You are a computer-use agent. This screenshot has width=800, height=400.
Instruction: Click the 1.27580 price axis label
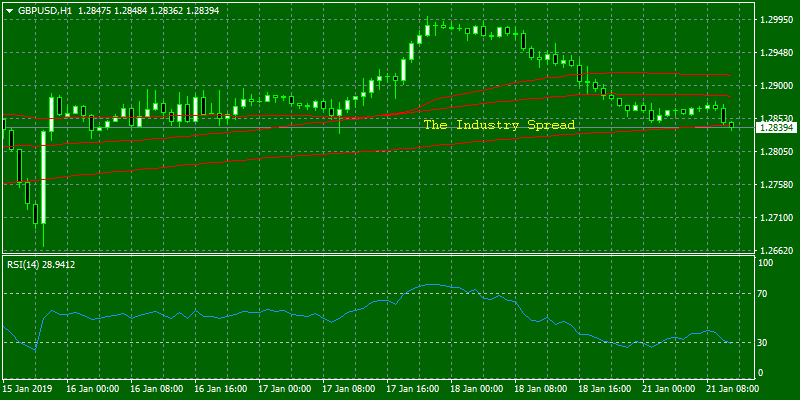[775, 184]
